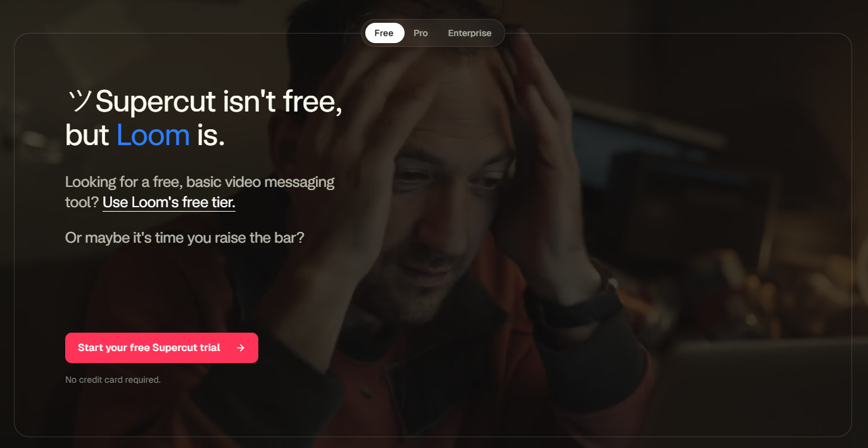Switch to the Pro plan tab
Viewport: 868px width, 448px height.
[420, 33]
